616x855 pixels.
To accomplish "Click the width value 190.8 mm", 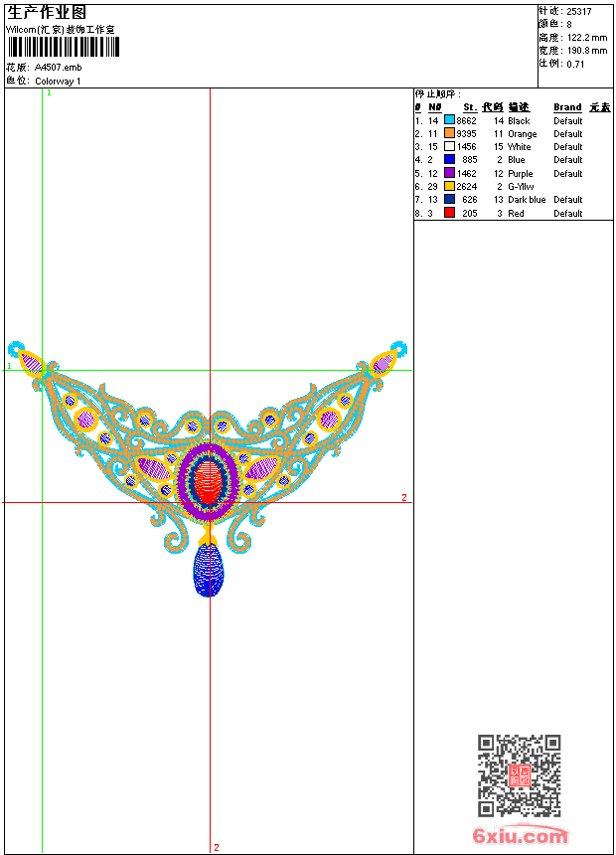I will pos(587,51).
